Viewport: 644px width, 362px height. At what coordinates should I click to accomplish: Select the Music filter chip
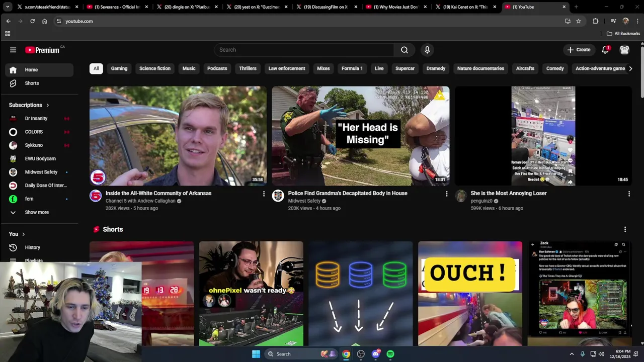coord(189,68)
